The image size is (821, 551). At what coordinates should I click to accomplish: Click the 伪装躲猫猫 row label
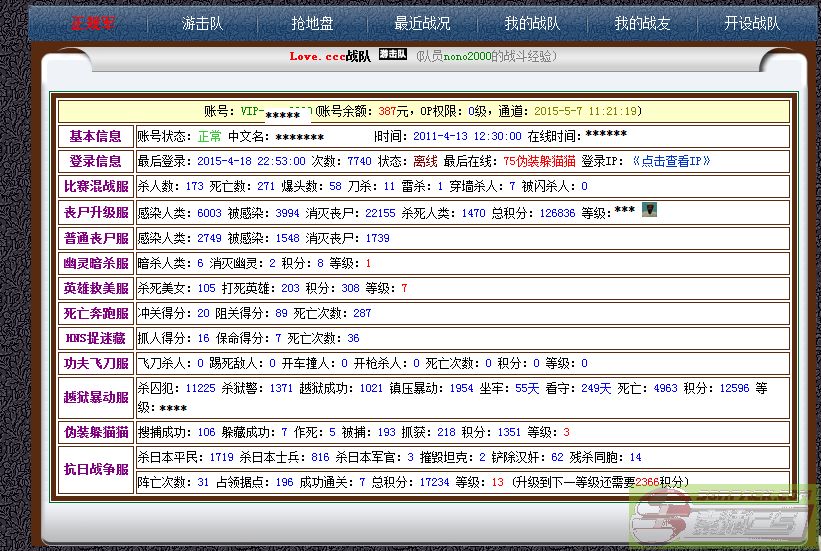pos(96,432)
